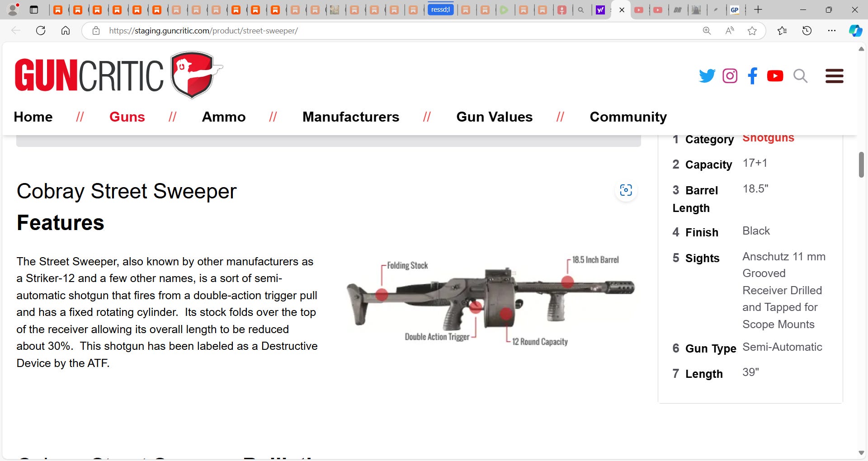Click the GunCritic logo
The width and height of the screenshot is (868, 461).
click(118, 75)
